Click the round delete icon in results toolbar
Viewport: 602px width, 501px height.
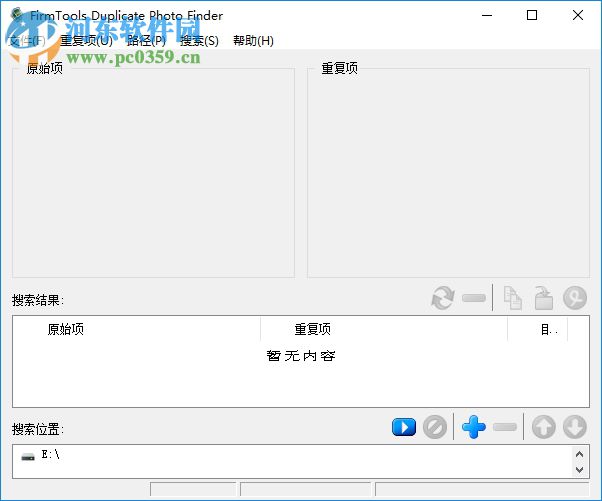575,298
